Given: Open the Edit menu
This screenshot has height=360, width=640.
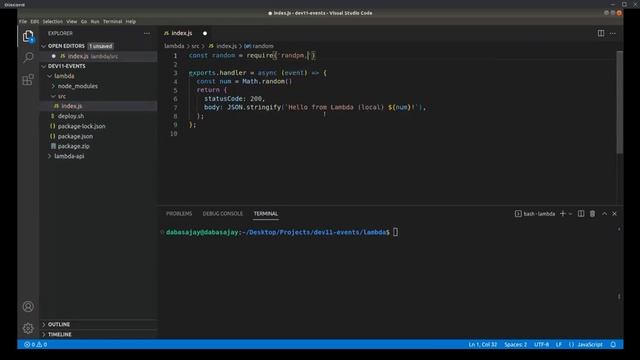Looking at the screenshot, I should click(x=35, y=22).
